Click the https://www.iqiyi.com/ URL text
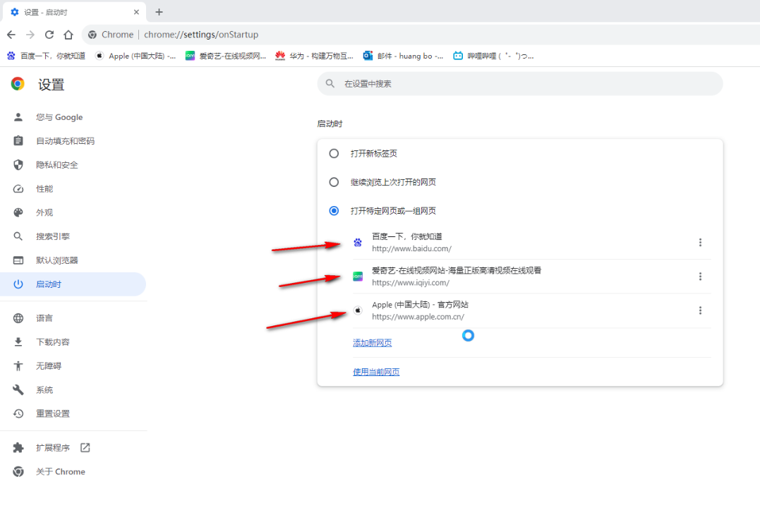760x532 pixels. point(411,282)
